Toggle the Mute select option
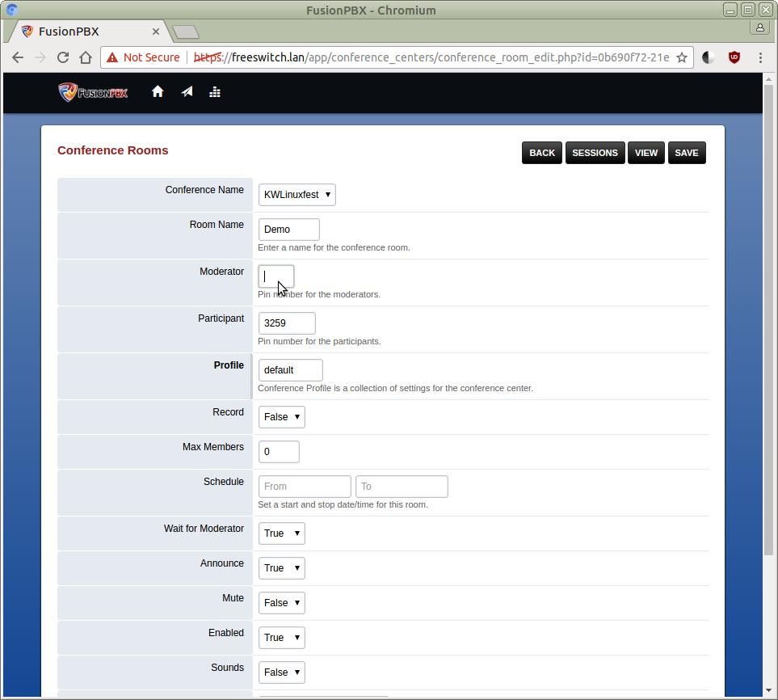Viewport: 778px width, 700px height. pos(281,603)
